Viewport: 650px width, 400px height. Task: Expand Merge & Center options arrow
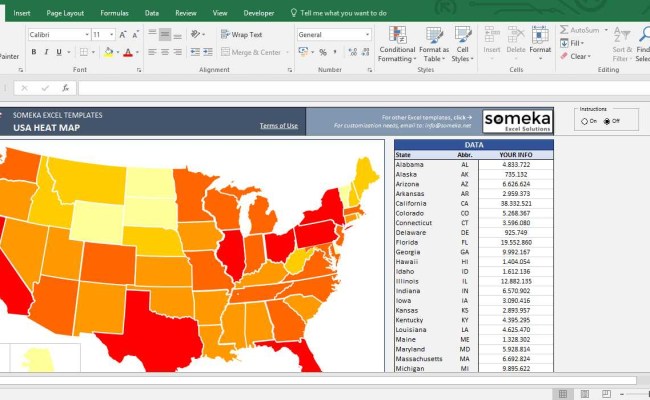[287, 53]
